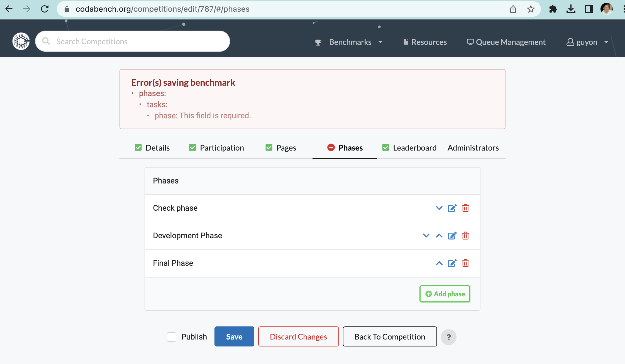Open the help question mark icon
The height and width of the screenshot is (364, 625).
pos(449,337)
